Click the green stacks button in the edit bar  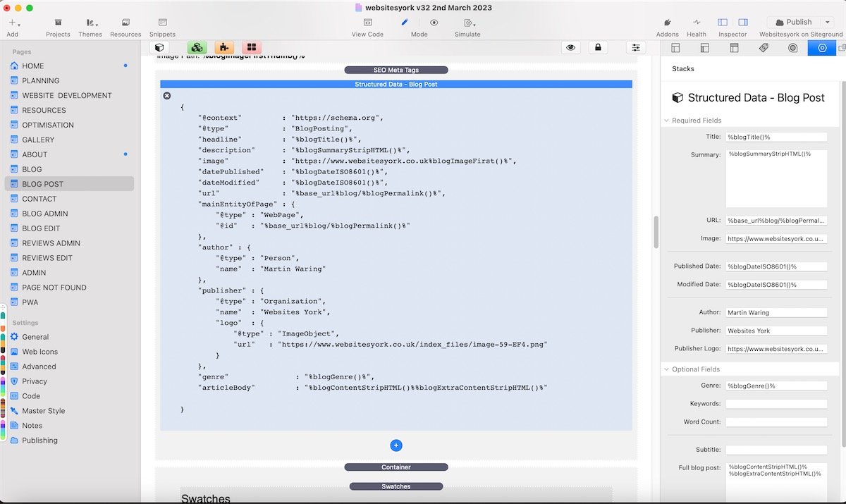point(197,47)
